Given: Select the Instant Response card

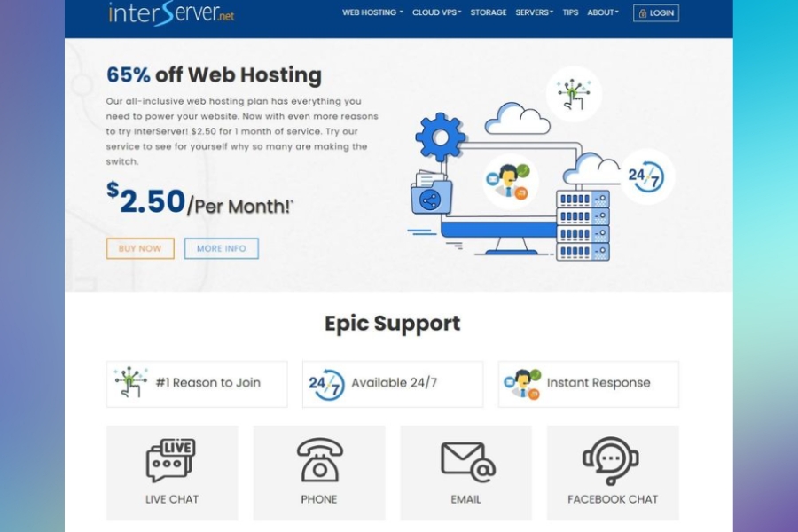Looking at the screenshot, I should [589, 384].
